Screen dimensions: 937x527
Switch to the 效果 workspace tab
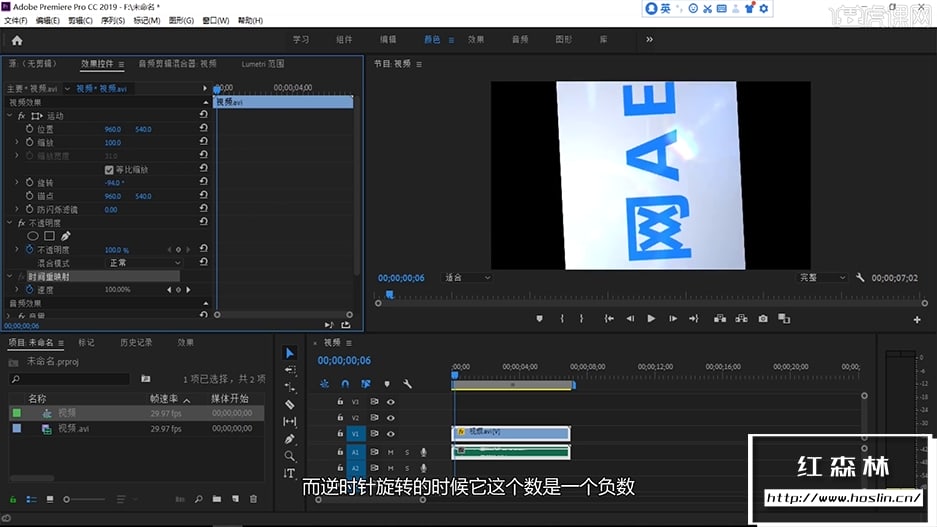pos(476,39)
